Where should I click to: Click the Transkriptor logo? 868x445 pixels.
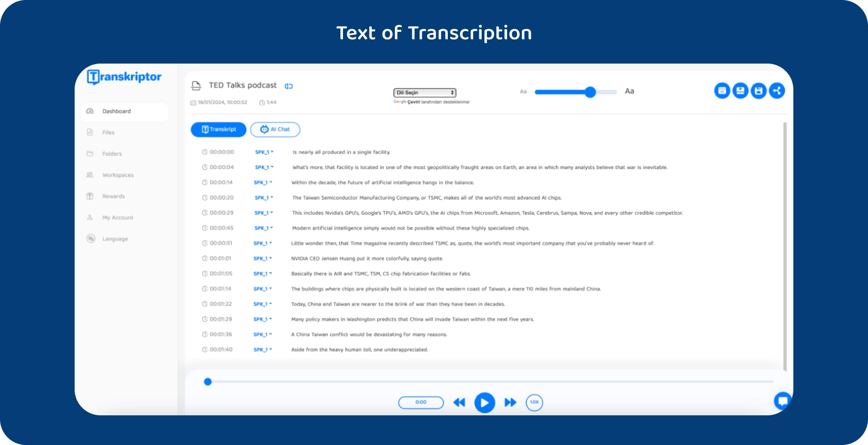124,77
